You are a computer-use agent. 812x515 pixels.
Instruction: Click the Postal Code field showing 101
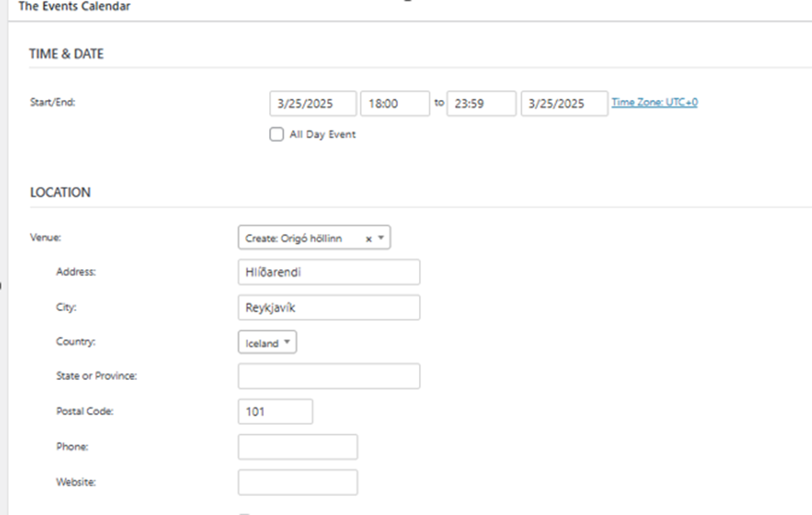point(276,412)
